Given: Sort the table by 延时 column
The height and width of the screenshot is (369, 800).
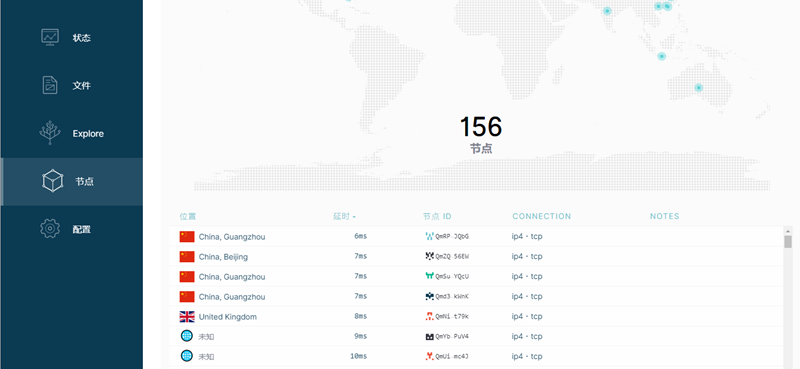Looking at the screenshot, I should pyautogui.click(x=344, y=216).
